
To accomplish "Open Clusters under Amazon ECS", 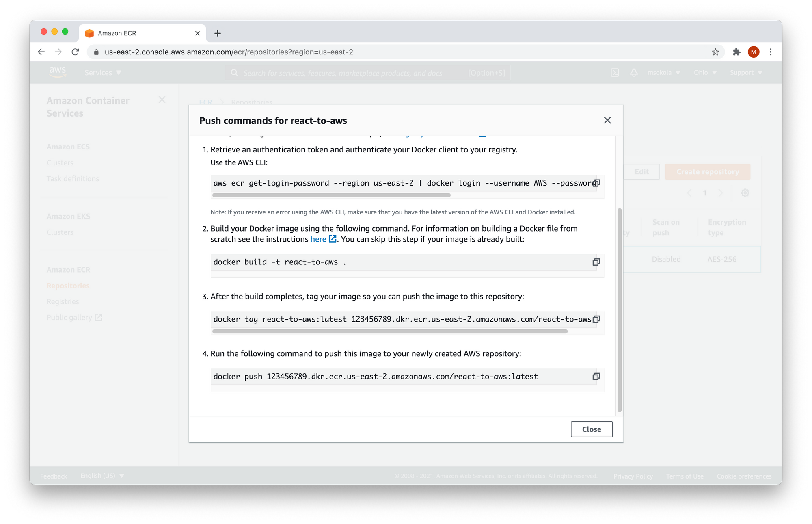I will point(60,163).
